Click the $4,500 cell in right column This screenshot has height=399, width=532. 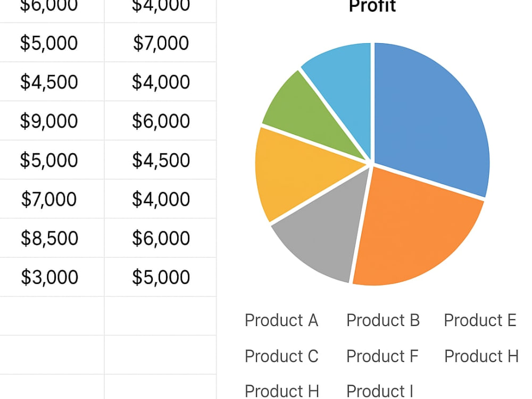[x=161, y=160]
